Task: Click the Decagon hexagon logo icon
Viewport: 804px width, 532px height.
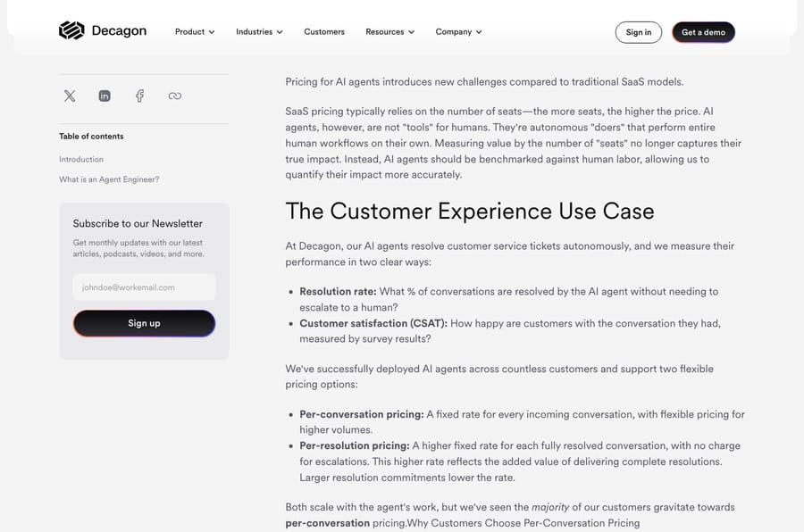Action: pos(71,30)
